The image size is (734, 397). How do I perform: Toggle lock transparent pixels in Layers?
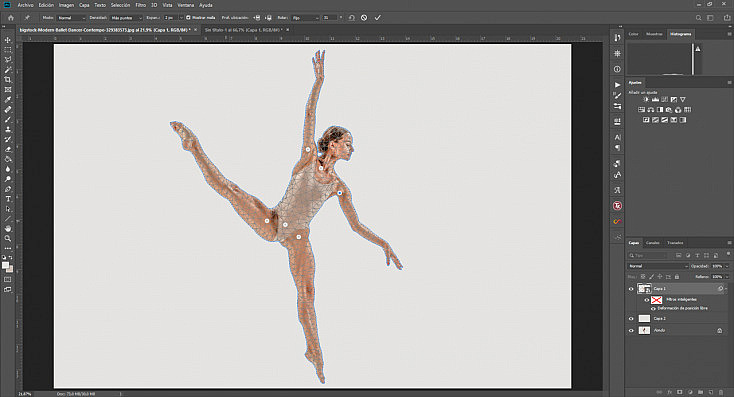643,277
